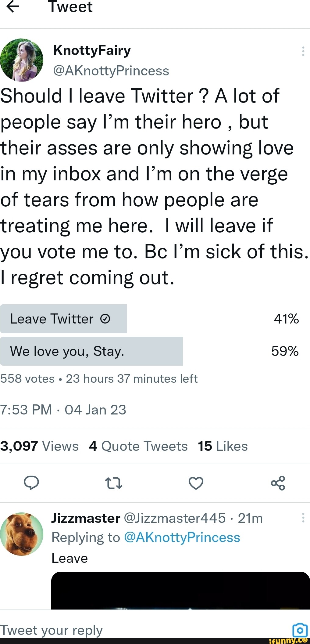Open the more options menu on KnottyFairy's tweet
The image size is (310, 644).
[x=303, y=51]
